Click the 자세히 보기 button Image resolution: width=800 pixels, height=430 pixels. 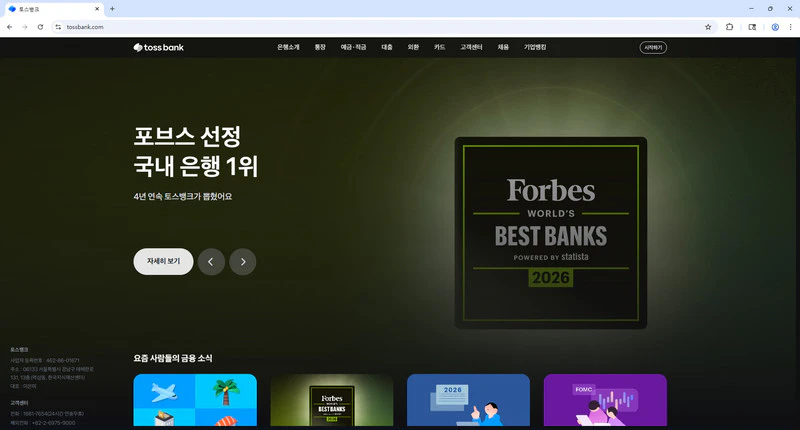tap(163, 262)
